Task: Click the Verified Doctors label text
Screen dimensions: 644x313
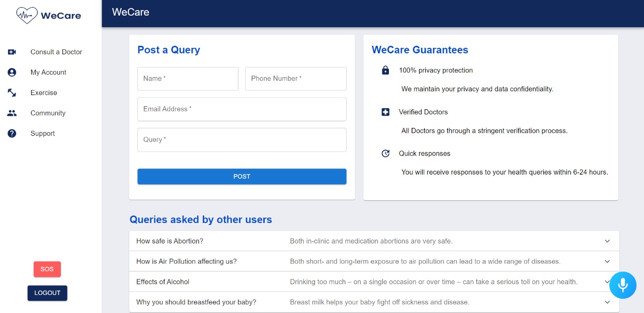Action: pos(423,112)
